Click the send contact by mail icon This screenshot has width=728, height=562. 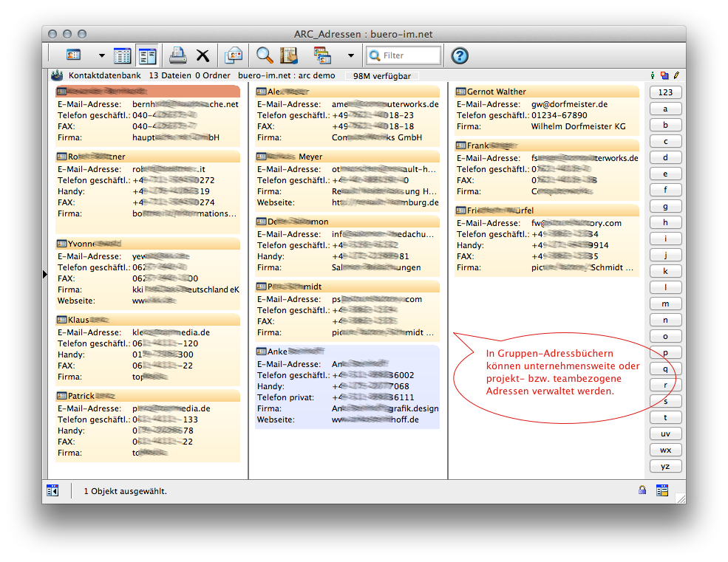pos(234,55)
